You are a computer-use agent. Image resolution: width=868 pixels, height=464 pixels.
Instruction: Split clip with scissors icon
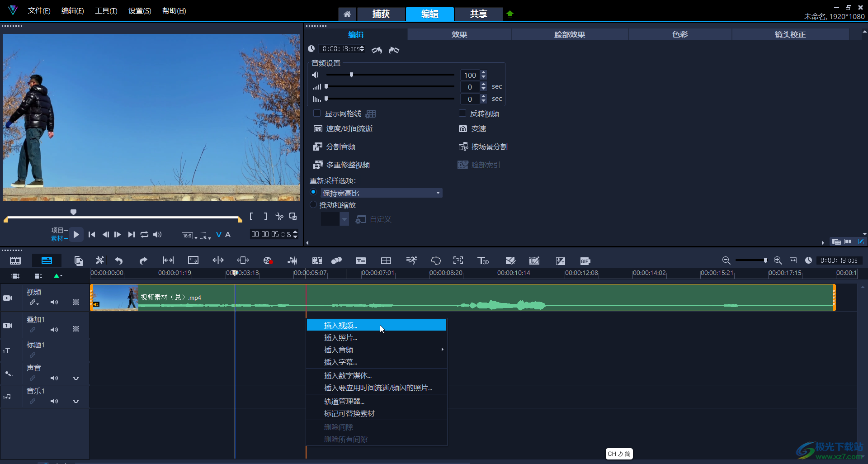click(279, 216)
